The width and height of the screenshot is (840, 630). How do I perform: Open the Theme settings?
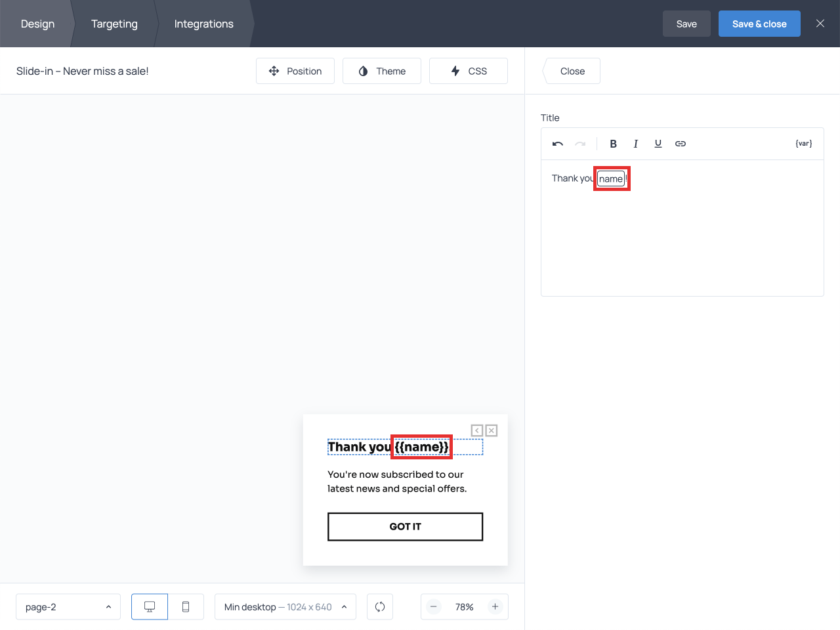click(382, 71)
